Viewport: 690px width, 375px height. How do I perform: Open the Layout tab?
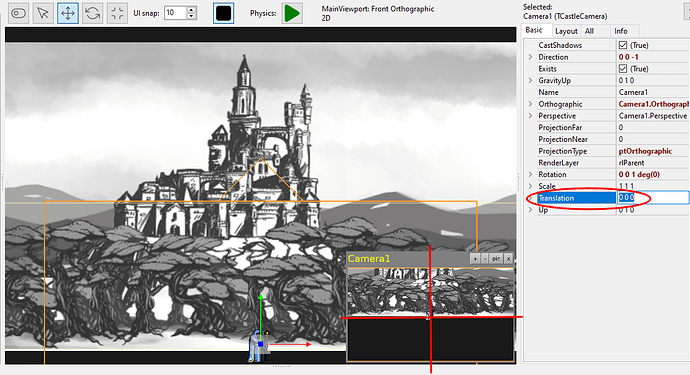coord(566,31)
